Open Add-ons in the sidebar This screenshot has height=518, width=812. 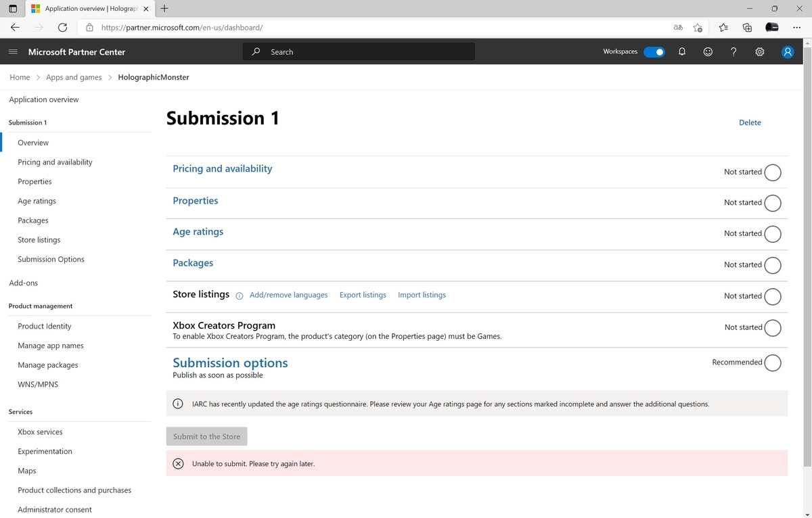(24, 283)
